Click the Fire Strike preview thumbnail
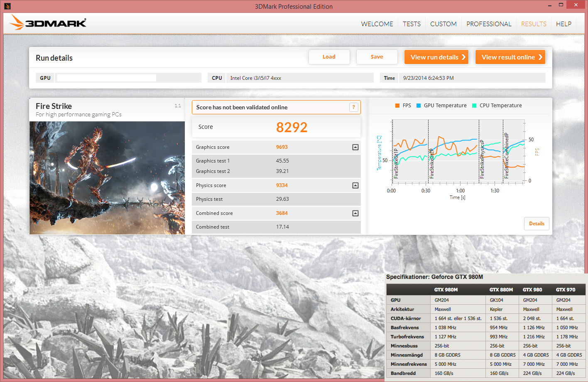This screenshot has height=382, width=588. point(107,178)
